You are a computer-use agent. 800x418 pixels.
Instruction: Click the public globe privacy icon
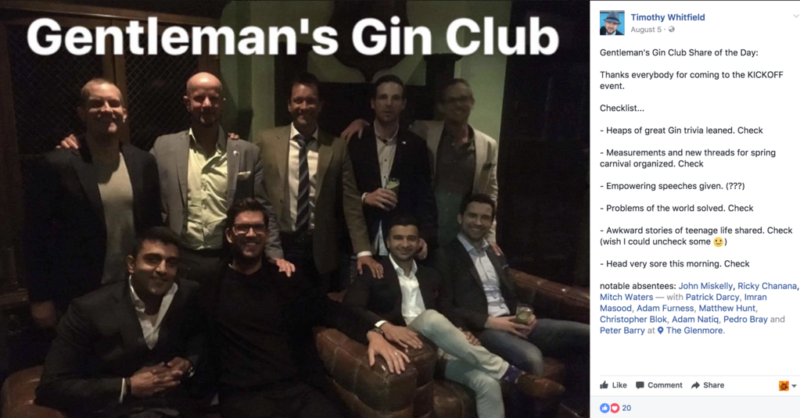(671, 30)
